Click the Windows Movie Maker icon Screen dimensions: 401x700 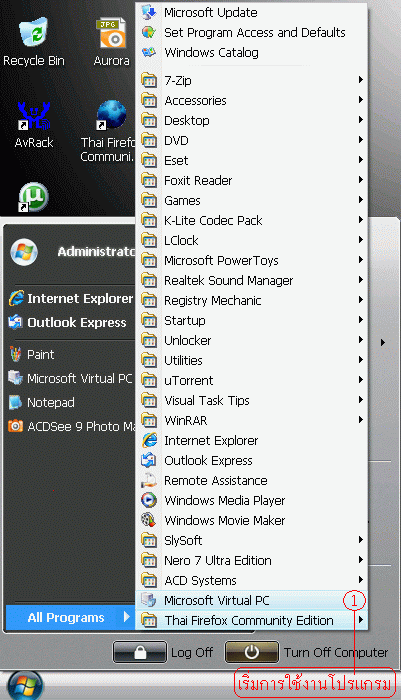pos(149,520)
